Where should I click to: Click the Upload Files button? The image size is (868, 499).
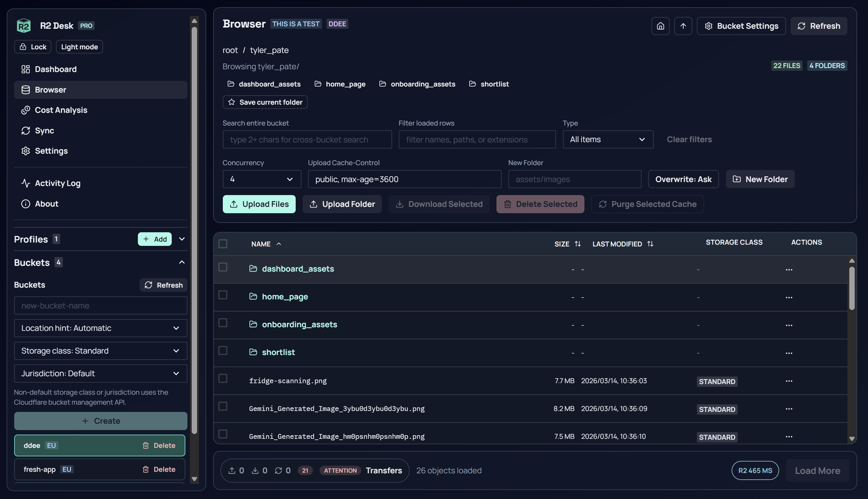pyautogui.click(x=259, y=204)
